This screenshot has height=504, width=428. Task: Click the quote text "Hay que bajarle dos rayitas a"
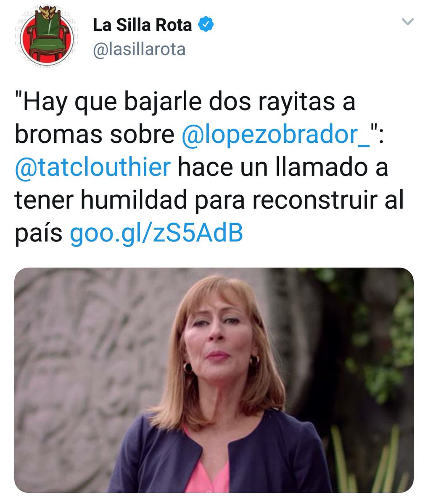(185, 102)
